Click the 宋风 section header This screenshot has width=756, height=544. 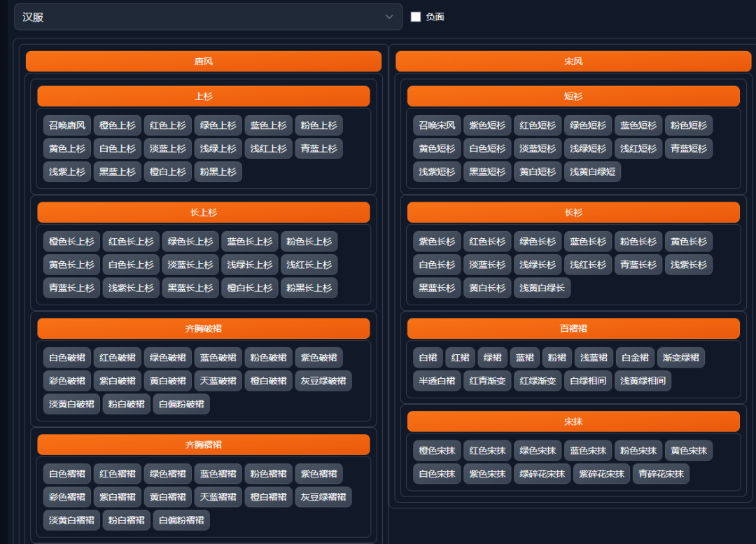tap(573, 61)
